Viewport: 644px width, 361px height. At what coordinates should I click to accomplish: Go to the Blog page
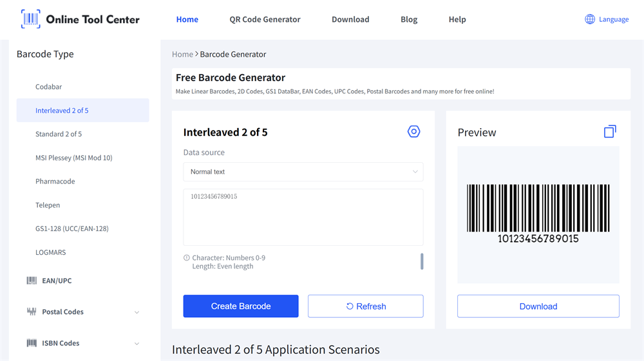pos(409,19)
